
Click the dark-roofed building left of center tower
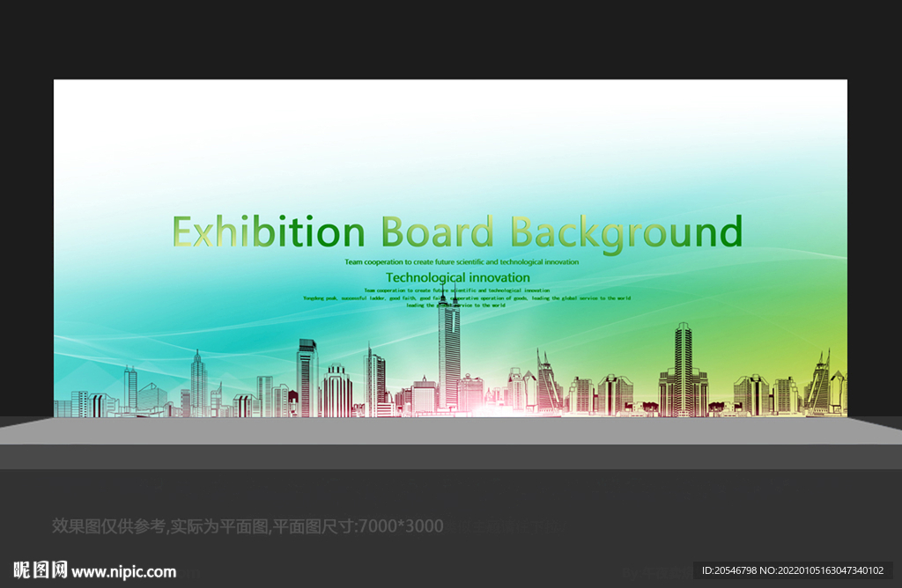point(307,378)
